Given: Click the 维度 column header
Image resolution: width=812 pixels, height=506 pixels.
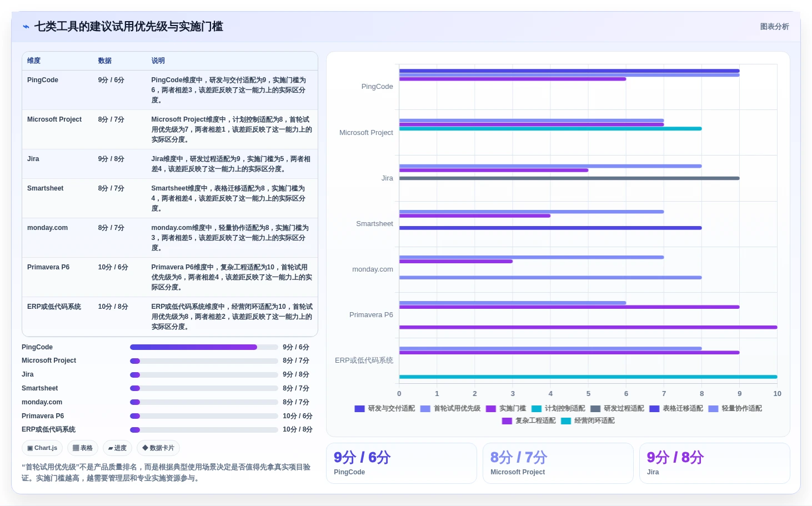Looking at the screenshot, I should 34,61.
